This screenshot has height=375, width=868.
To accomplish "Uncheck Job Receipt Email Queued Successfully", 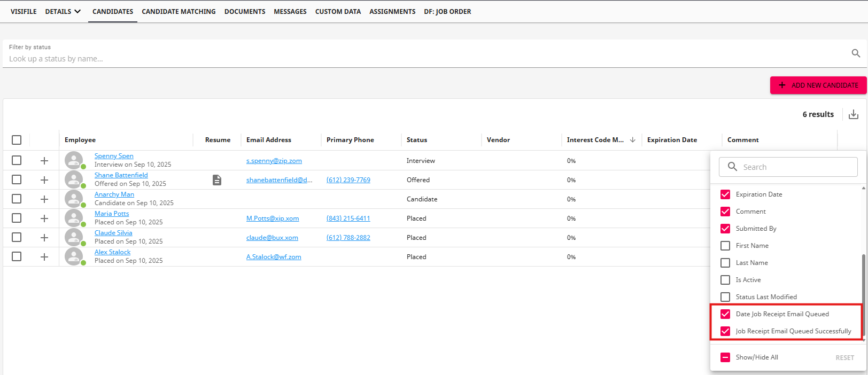I will (725, 331).
